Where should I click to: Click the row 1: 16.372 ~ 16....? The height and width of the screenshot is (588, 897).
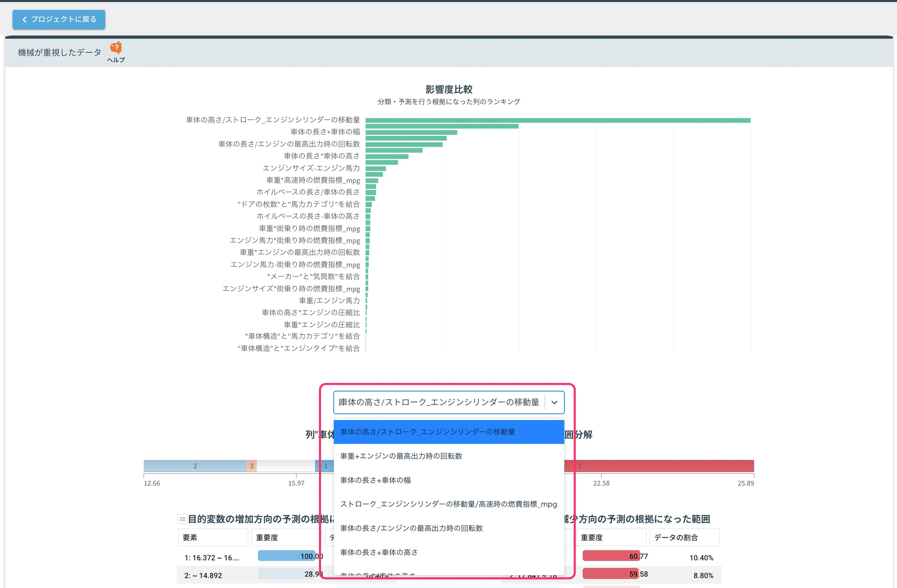211,558
